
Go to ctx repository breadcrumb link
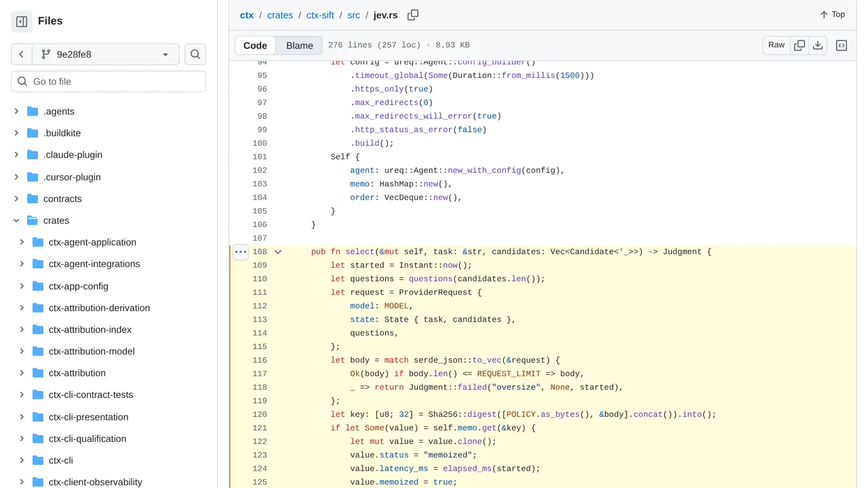click(247, 15)
